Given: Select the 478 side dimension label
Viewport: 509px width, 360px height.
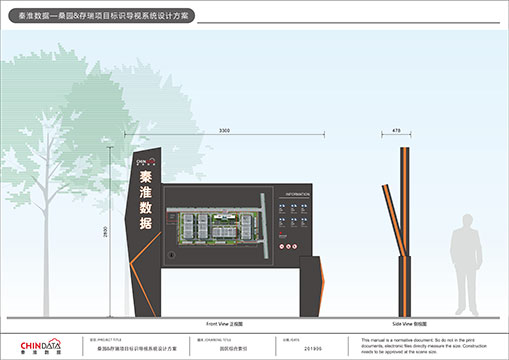Looking at the screenshot, I should (x=396, y=130).
